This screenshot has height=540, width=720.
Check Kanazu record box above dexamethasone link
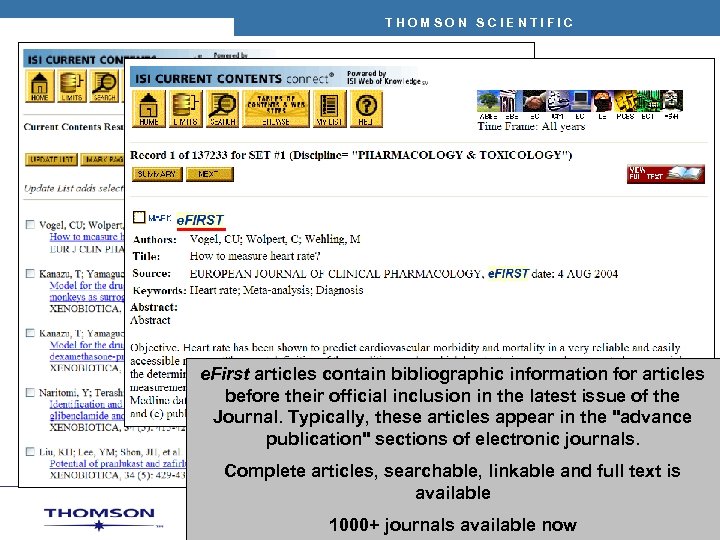(x=30, y=333)
